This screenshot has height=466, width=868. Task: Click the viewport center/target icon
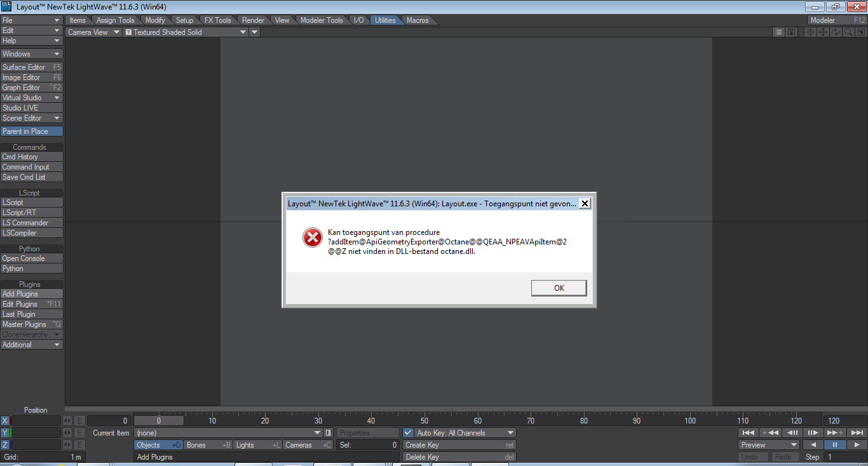810,32
